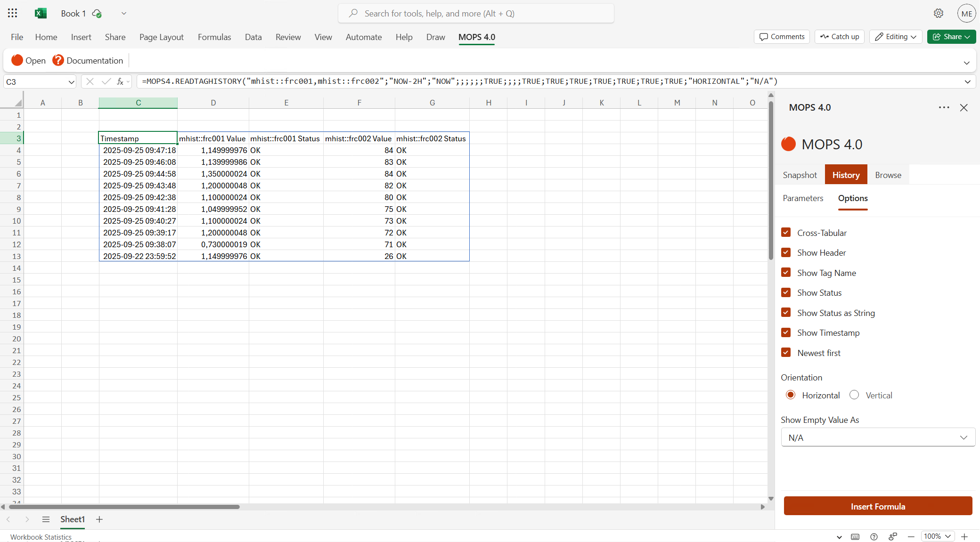Open the Comments panel
Image resolution: width=980 pixels, height=542 pixels.
pyautogui.click(x=781, y=36)
